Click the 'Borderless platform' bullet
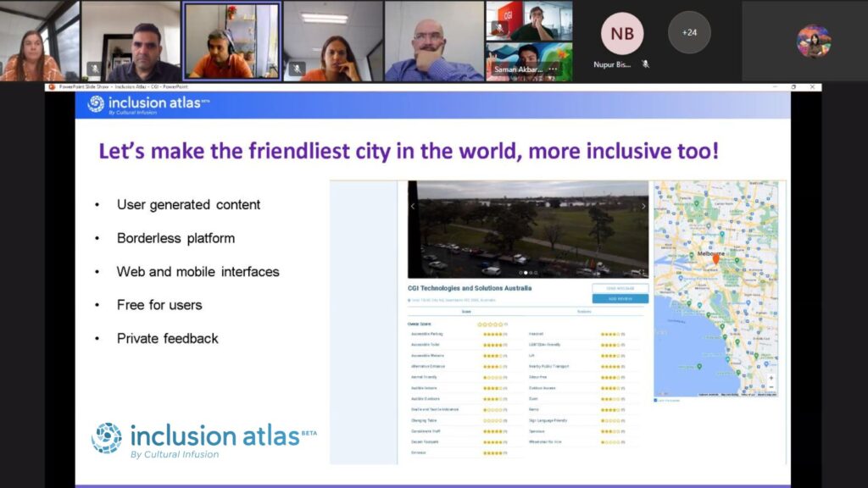The image size is (868, 488). [175, 238]
